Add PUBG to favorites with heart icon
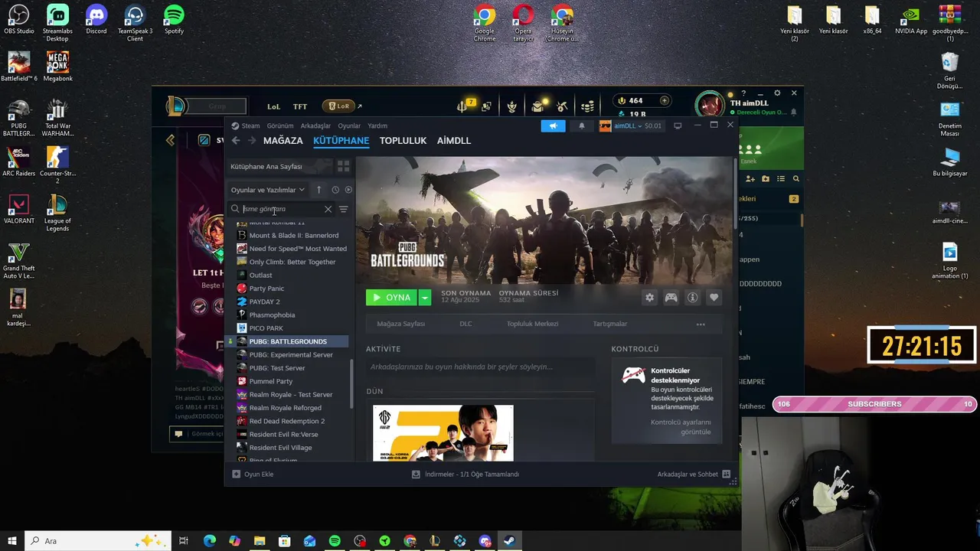 pos(714,298)
